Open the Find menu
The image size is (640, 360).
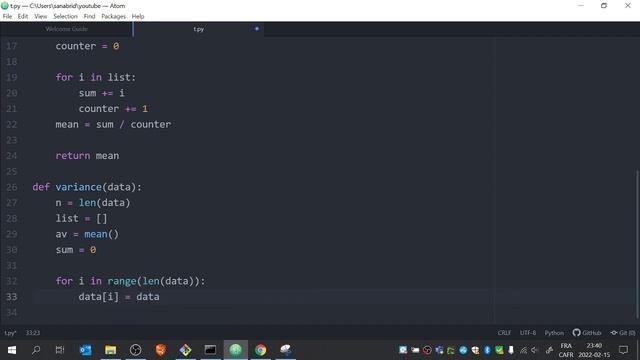[x=89, y=16]
